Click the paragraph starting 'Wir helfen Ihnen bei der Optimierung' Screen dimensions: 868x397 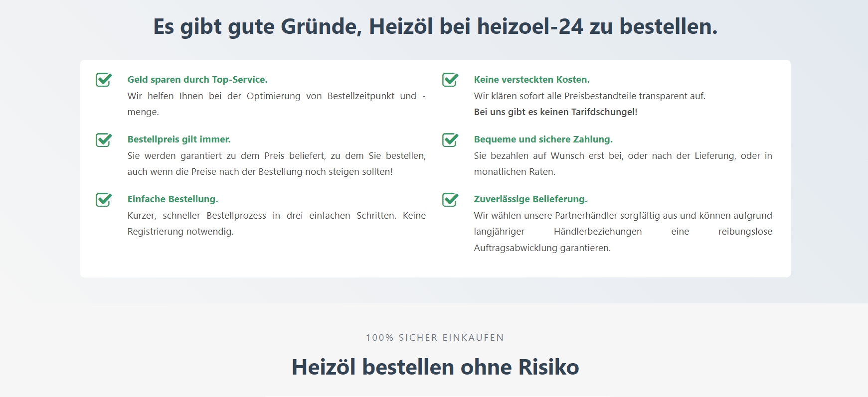(277, 104)
